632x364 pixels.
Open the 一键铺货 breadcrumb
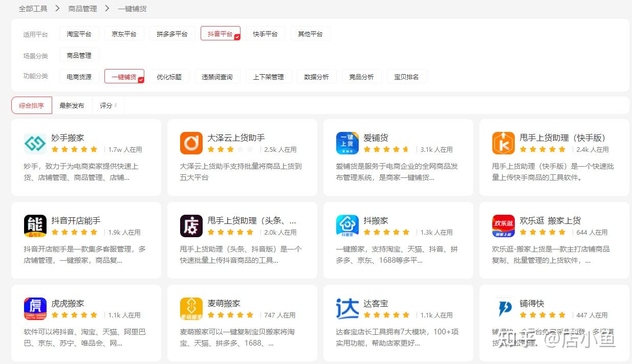132,9
